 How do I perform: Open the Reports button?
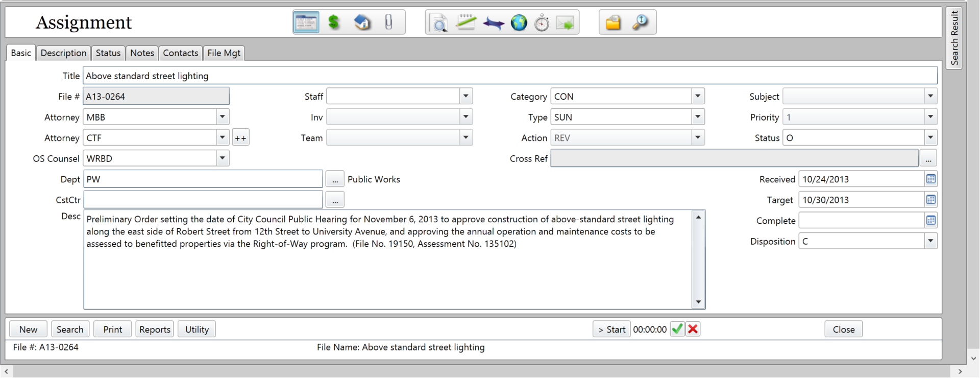[155, 329]
